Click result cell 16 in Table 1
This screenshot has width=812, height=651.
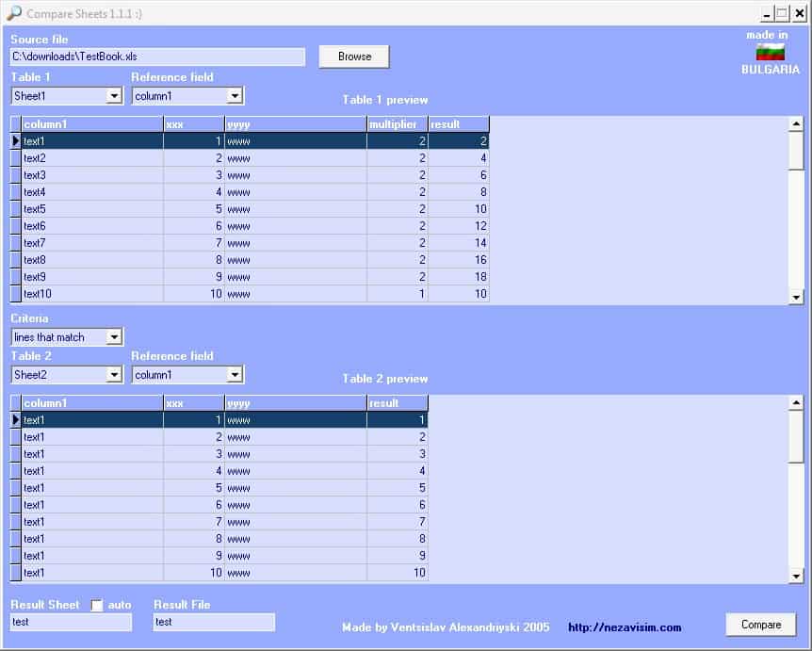tap(459, 260)
